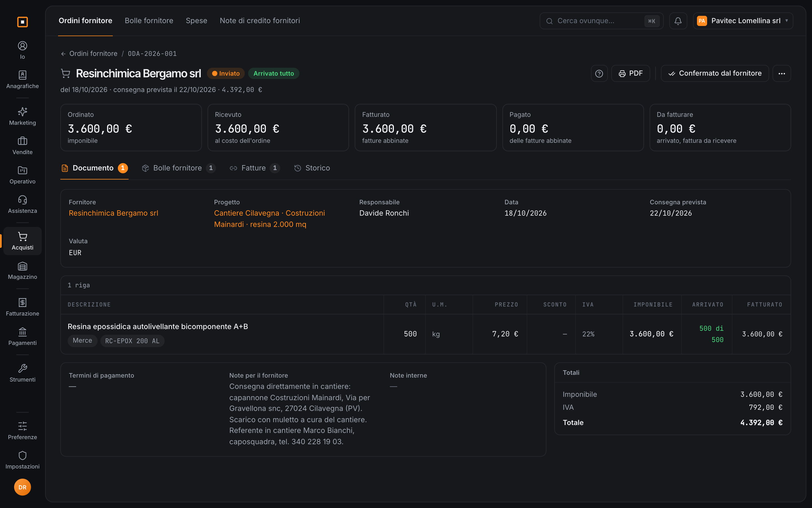
Task: Click the Merce tag on the line
Action: 82,341
